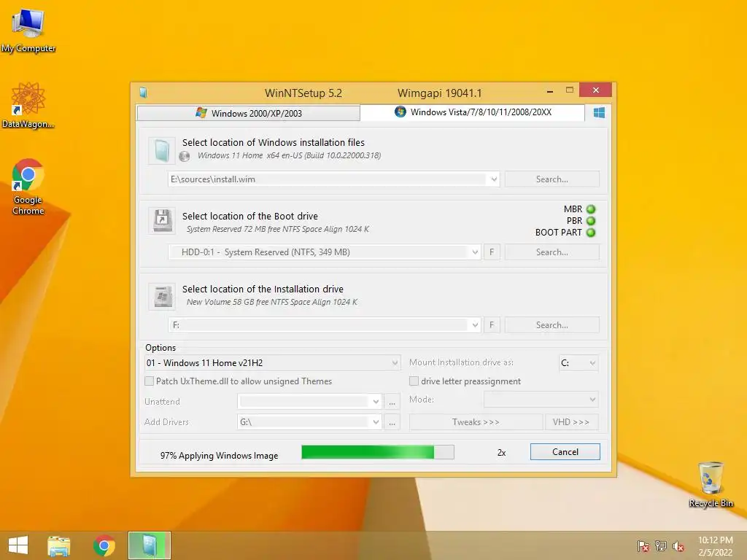Open My Computer desktop icon
This screenshot has width=747, height=560.
coord(28,31)
